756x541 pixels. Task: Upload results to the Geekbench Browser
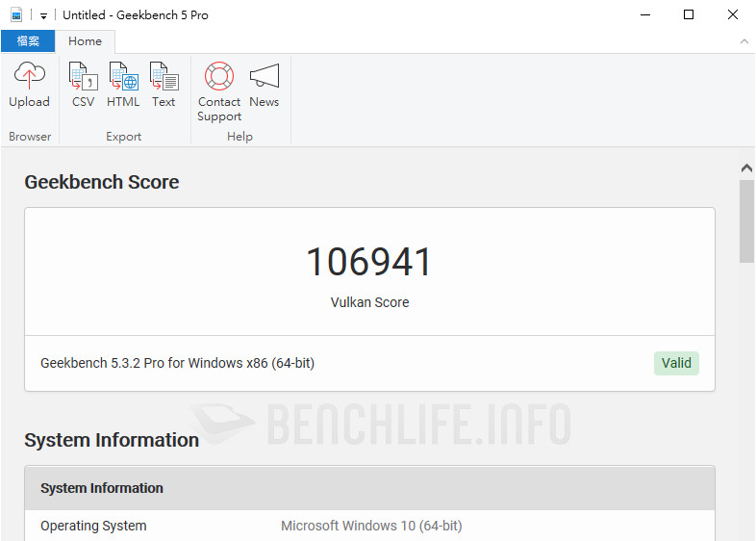pos(30,85)
